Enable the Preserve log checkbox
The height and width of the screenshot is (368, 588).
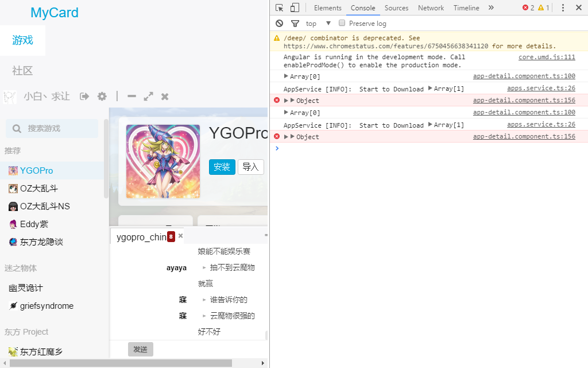pos(342,24)
